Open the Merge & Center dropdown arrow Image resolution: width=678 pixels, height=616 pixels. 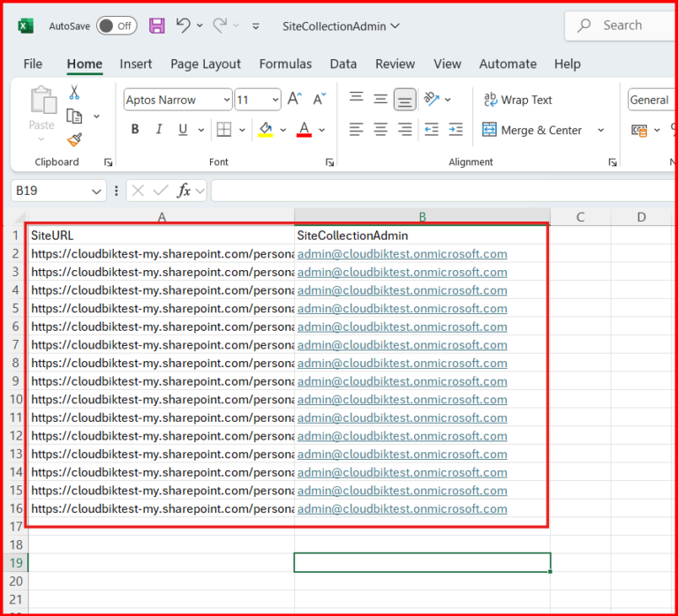(600, 130)
